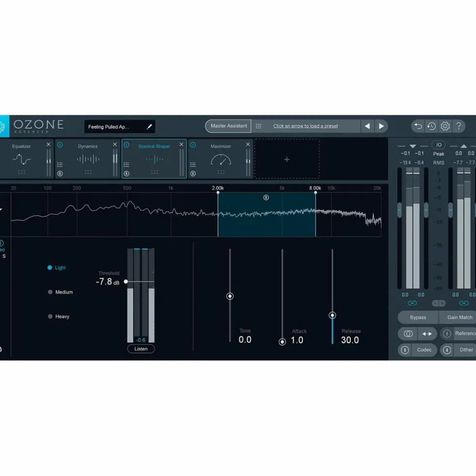Image resolution: width=476 pixels, height=476 pixels.
Task: Click the Release slider handle
Action: (x=332, y=315)
